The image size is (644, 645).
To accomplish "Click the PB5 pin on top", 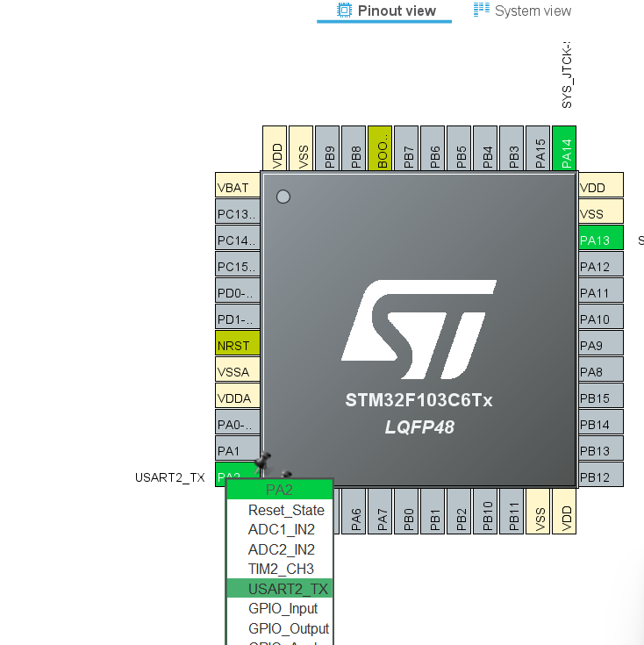I will click(459, 148).
